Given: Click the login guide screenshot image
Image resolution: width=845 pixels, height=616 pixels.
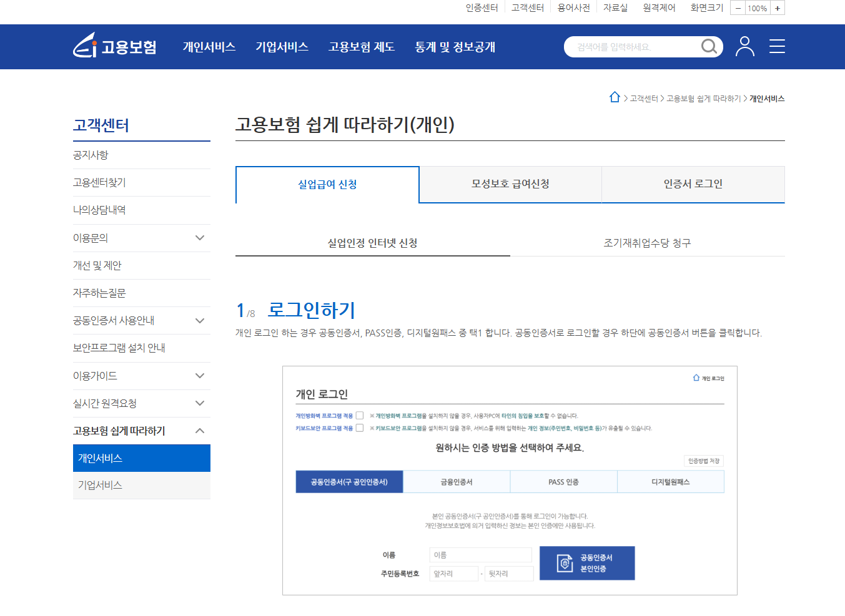Looking at the screenshot, I should (510, 481).
